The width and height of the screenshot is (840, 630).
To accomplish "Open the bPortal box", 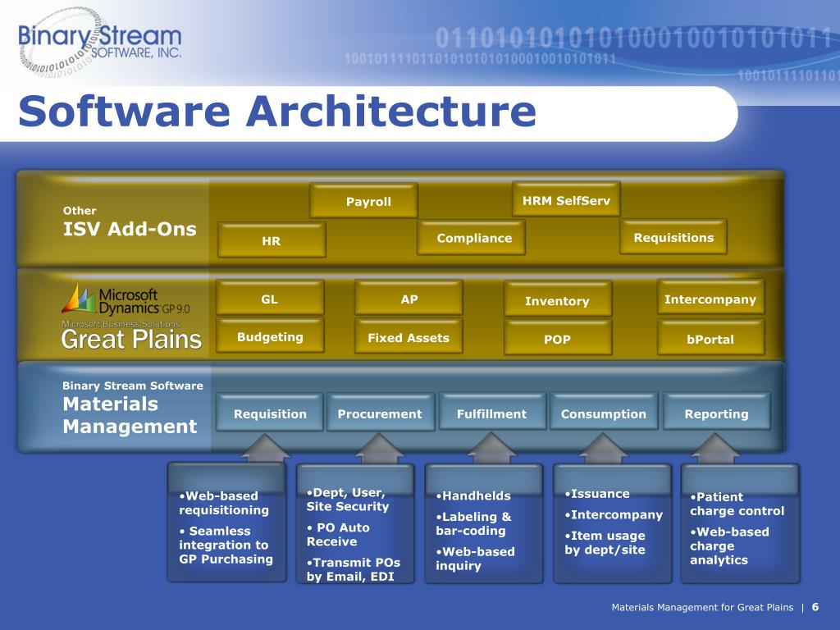I will point(710,339).
